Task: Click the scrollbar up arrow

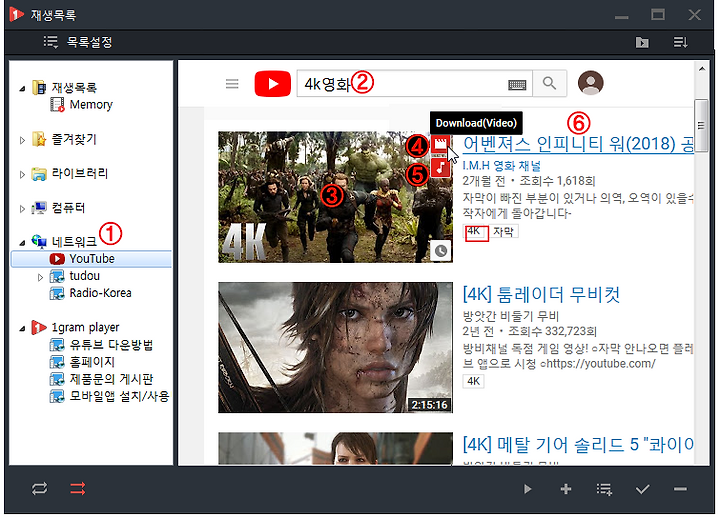Action: (702, 69)
